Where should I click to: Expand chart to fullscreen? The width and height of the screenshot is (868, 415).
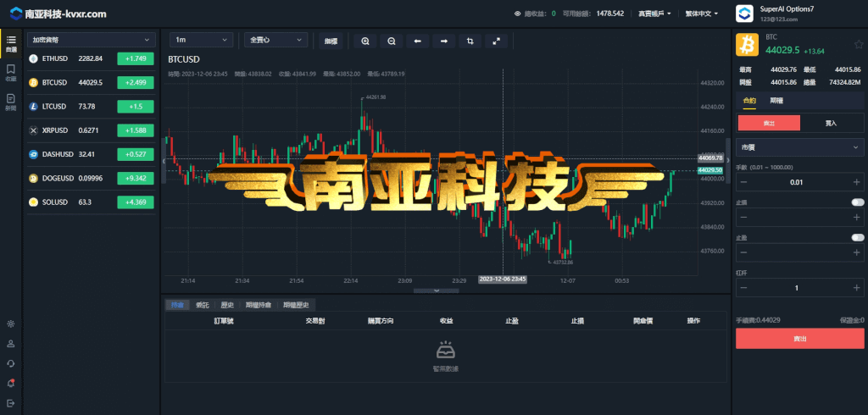(497, 41)
